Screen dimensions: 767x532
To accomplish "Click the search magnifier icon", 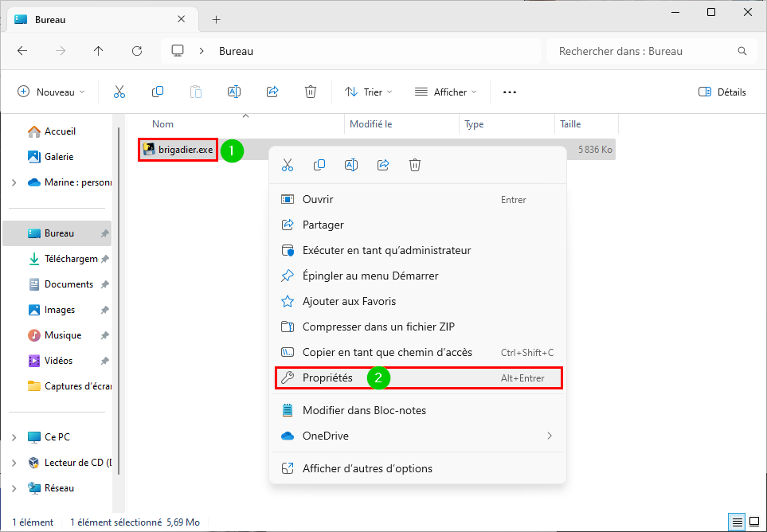I will pyautogui.click(x=742, y=51).
